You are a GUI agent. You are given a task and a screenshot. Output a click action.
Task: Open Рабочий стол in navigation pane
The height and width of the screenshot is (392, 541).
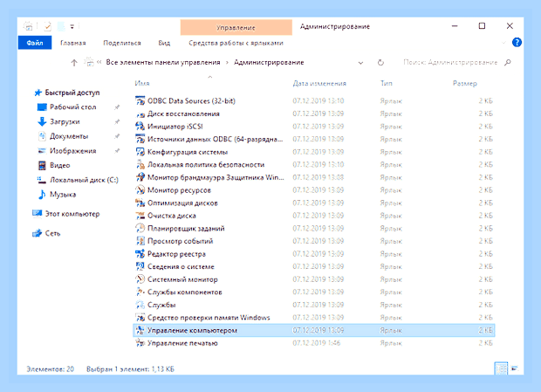click(x=72, y=107)
